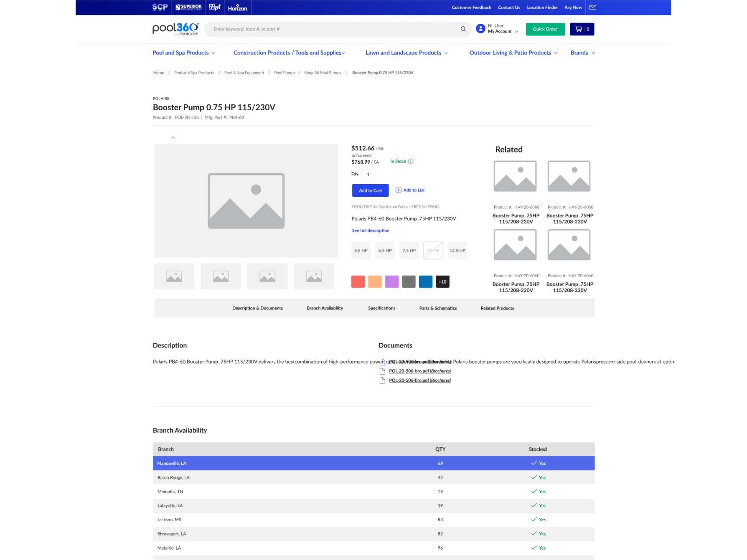Select the 5.5 HP option
The width and height of the screenshot is (747, 560).
pyautogui.click(x=361, y=251)
